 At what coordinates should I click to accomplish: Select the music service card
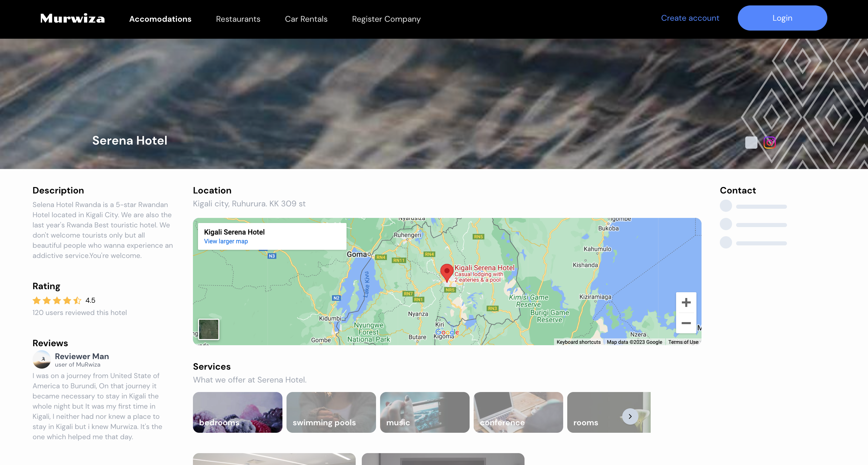pos(425,412)
